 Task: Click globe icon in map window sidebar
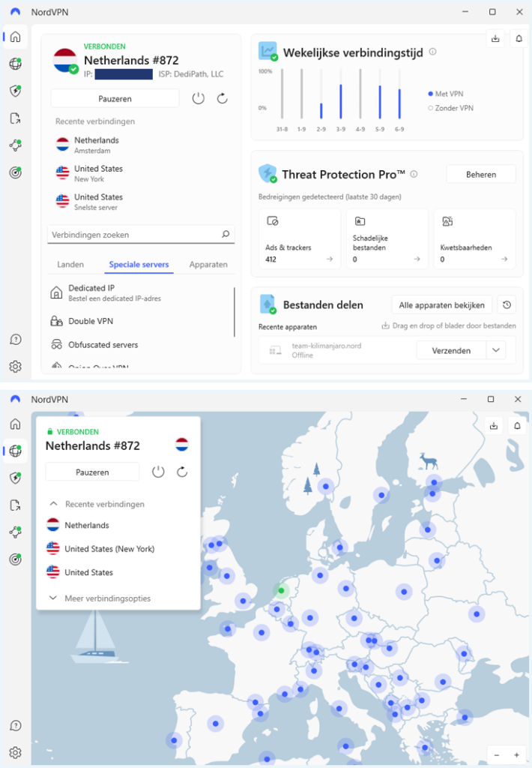[16, 451]
